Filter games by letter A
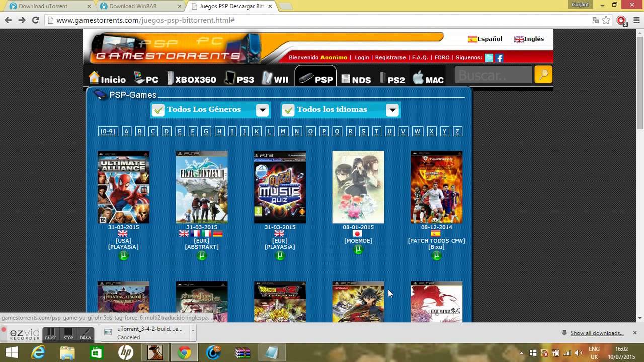644x362 pixels. [126, 131]
